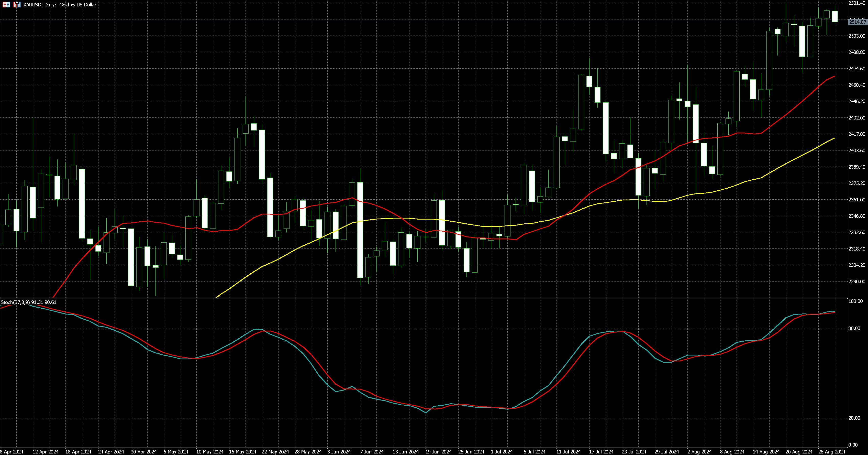The image size is (868, 455).
Task: Click the 2403.60 price scale label
Action: (x=856, y=150)
